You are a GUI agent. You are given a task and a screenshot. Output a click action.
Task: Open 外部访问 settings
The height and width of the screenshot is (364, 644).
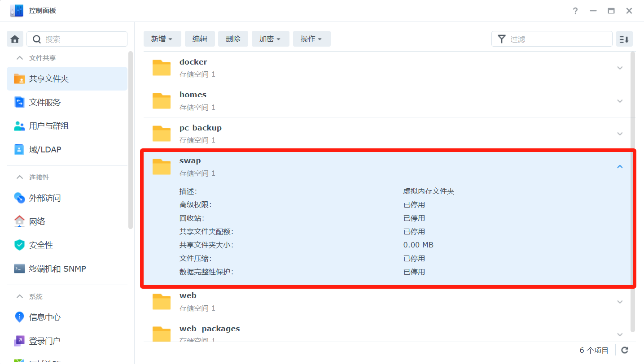click(45, 198)
